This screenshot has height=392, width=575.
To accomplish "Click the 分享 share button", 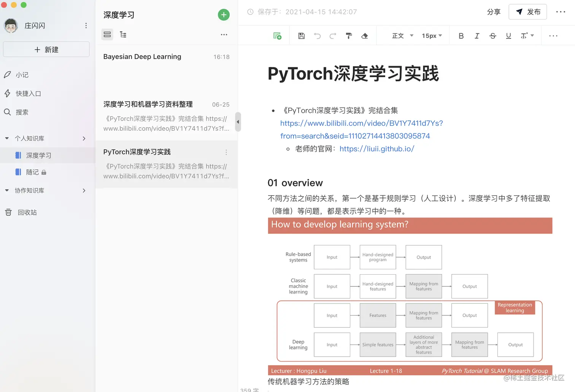I will 494,12.
